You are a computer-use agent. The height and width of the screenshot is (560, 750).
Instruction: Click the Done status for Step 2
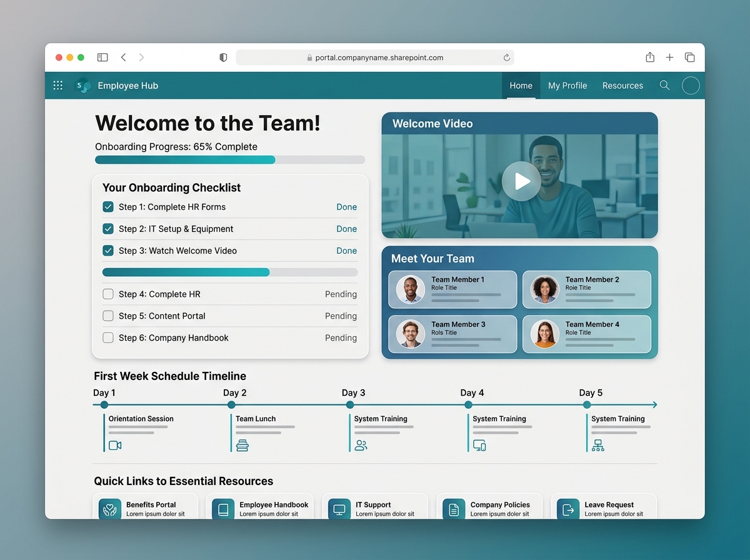tap(347, 229)
